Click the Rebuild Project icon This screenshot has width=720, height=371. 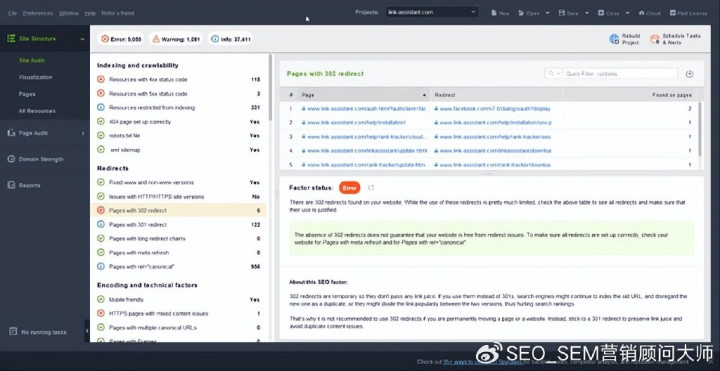[614, 39]
